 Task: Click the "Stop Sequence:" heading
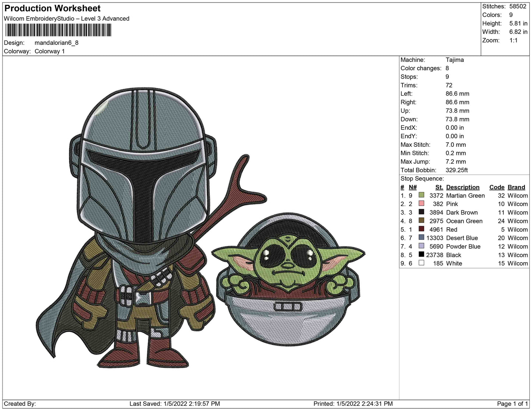tap(422, 179)
